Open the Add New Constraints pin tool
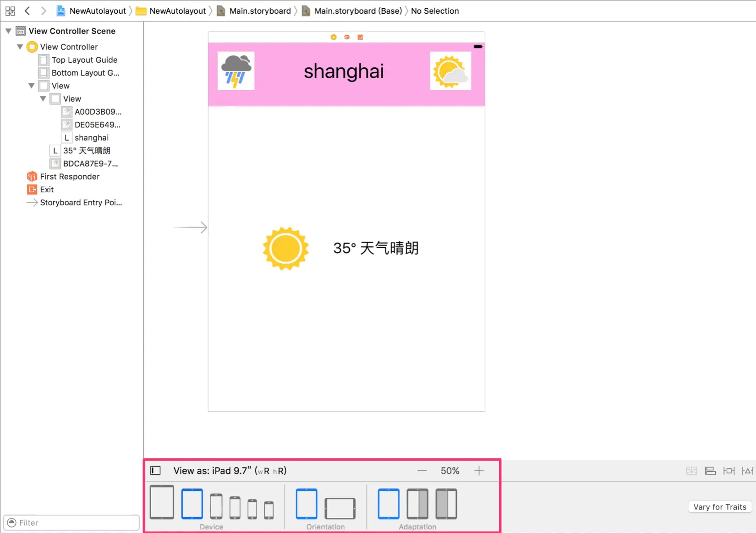 coord(729,471)
